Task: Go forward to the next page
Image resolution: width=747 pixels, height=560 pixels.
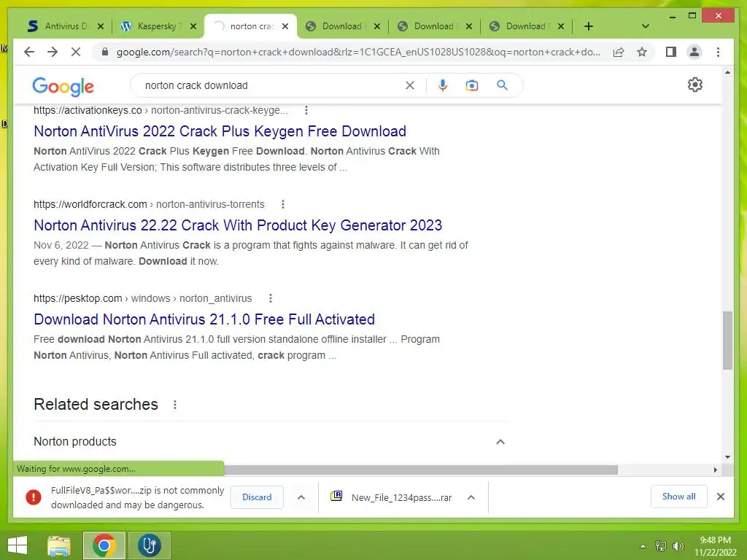Action: (x=53, y=52)
